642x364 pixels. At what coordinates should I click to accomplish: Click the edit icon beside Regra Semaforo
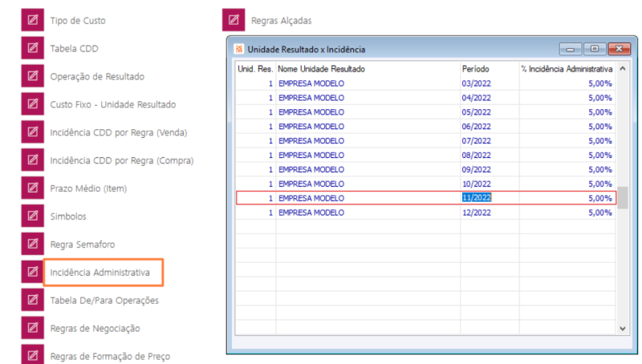[33, 244]
